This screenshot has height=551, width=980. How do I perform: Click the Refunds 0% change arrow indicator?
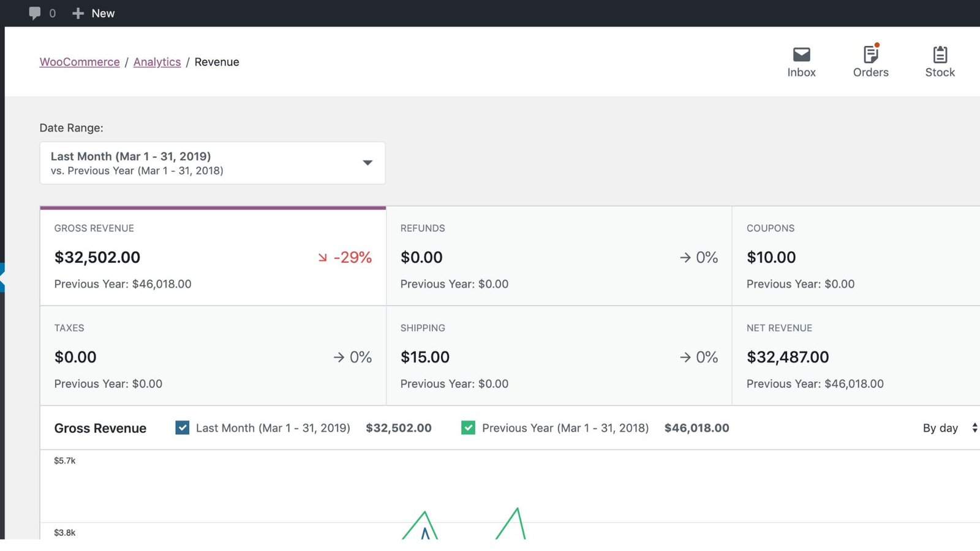[x=685, y=258]
